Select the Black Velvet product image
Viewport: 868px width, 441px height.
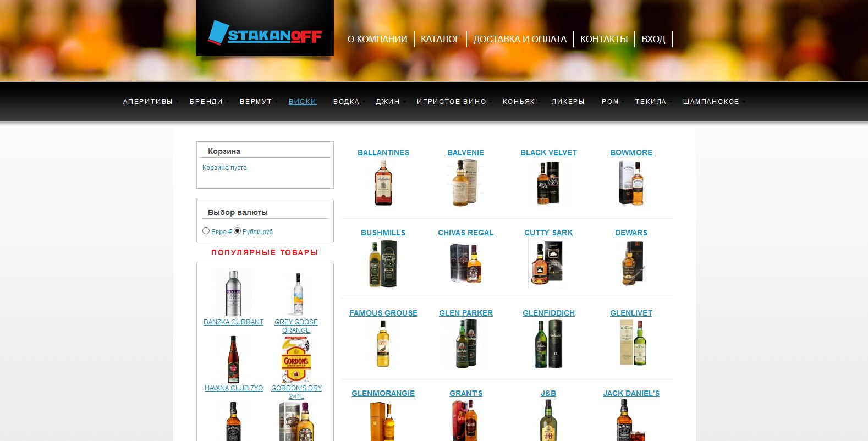[548, 183]
